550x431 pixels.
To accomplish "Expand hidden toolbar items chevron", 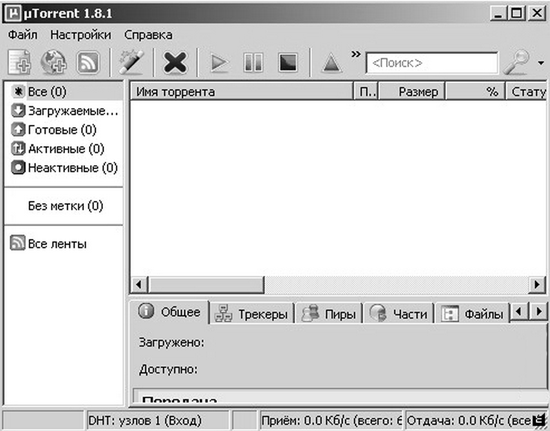I will click(x=356, y=54).
